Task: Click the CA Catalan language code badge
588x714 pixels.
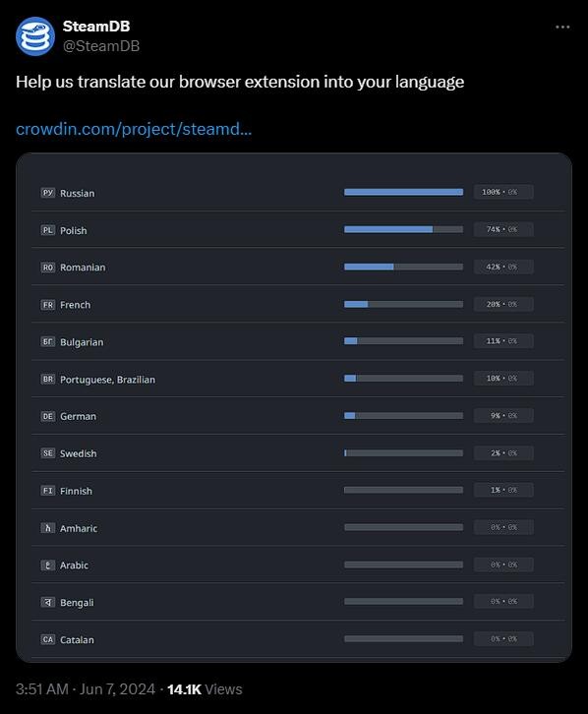Action: pos(48,640)
